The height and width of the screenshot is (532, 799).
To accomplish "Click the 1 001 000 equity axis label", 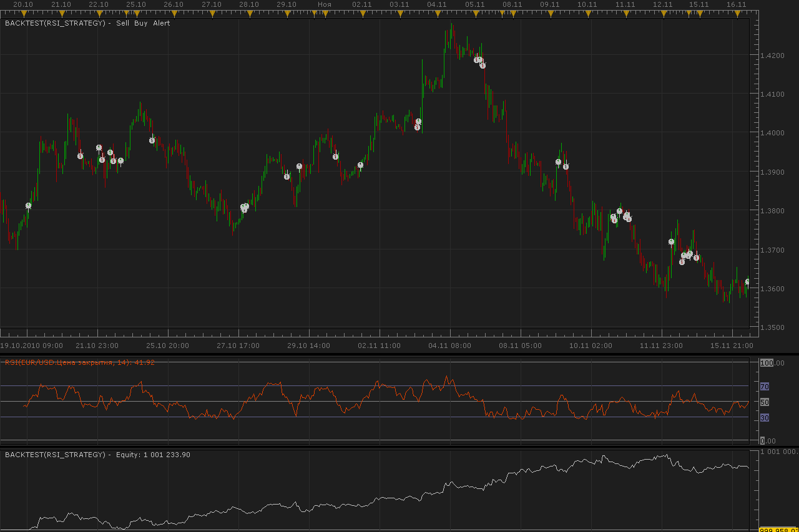I will [x=779, y=452].
